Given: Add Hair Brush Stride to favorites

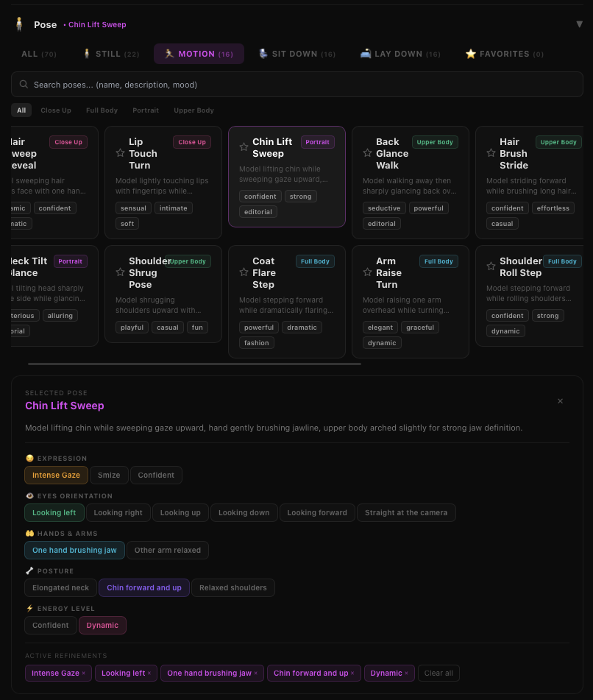Looking at the screenshot, I should point(491,153).
